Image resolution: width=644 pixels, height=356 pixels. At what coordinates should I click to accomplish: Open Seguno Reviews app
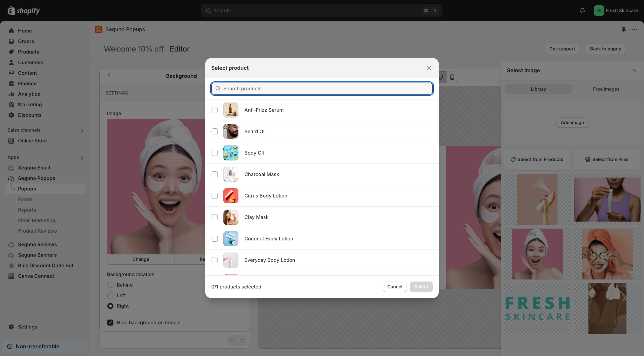click(37, 244)
